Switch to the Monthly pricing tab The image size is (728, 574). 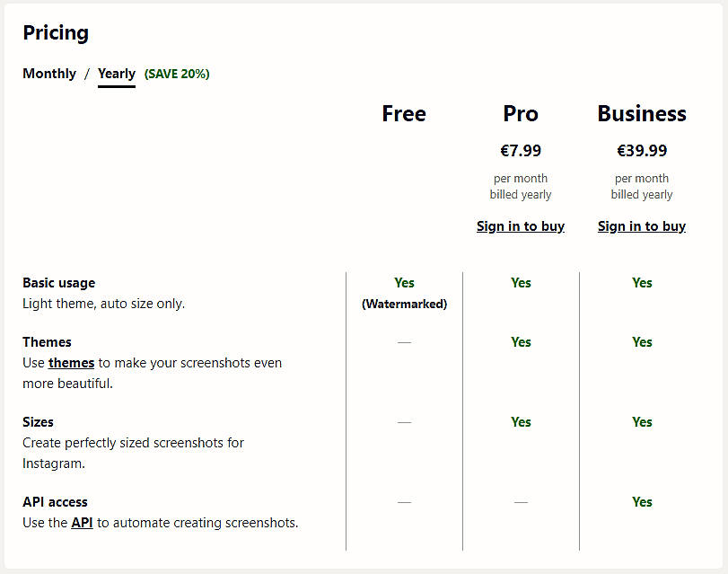click(49, 74)
